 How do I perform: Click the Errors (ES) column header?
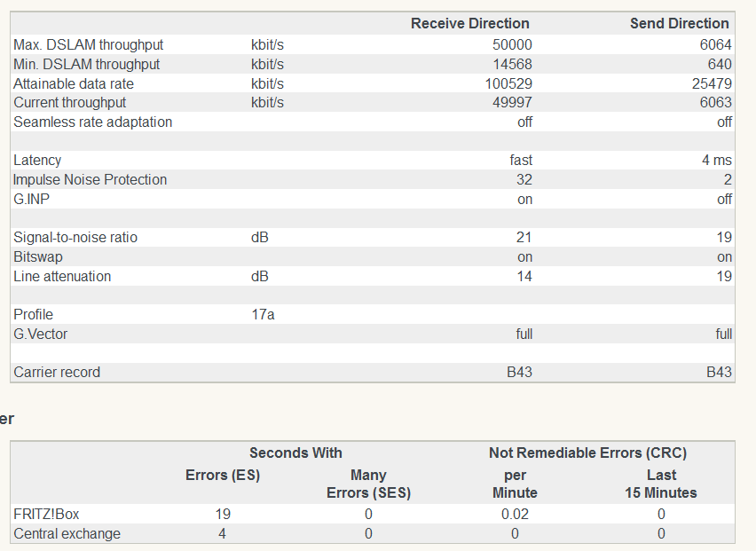pyautogui.click(x=222, y=476)
